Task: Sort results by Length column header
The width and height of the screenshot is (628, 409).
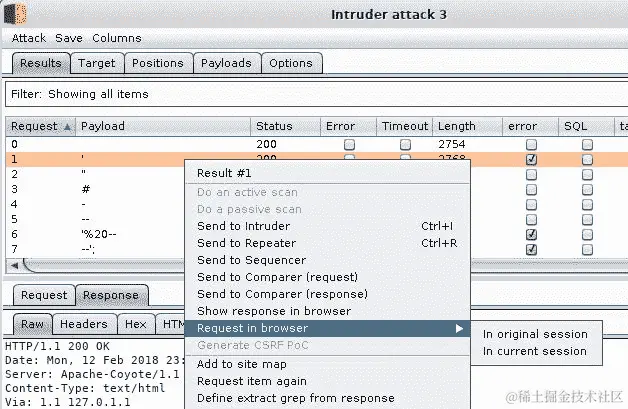Action: [x=467, y=126]
